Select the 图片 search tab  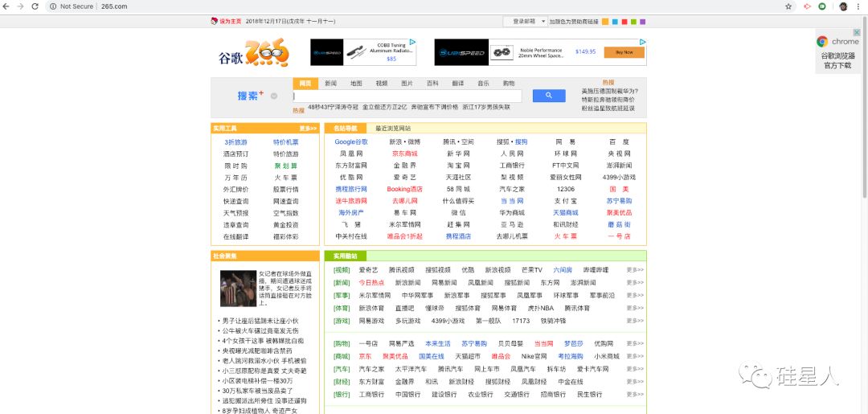coord(407,84)
